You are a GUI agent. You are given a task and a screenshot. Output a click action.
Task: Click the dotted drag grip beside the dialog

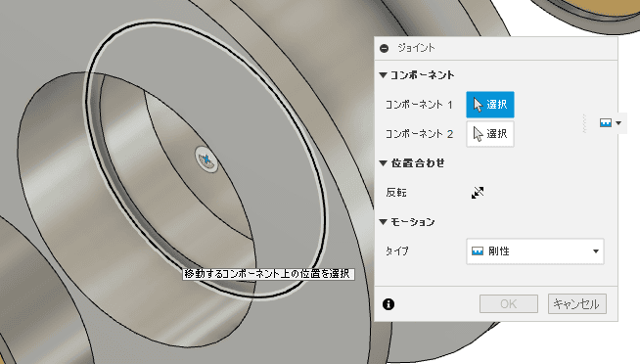[584, 123]
